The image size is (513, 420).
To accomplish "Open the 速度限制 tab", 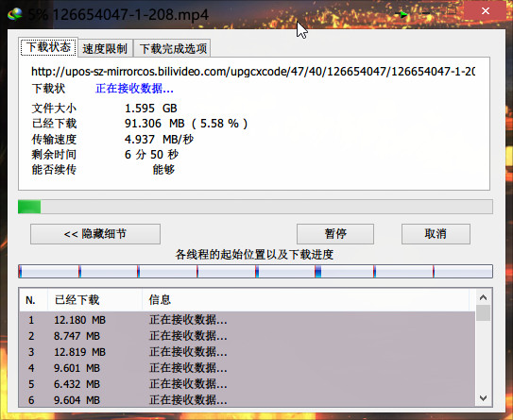I will pyautogui.click(x=105, y=49).
